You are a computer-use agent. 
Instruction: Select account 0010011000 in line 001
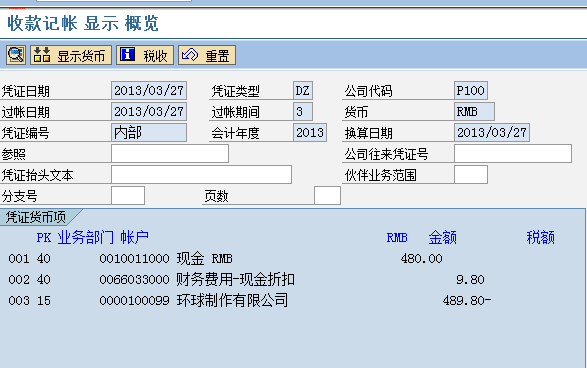click(x=134, y=259)
